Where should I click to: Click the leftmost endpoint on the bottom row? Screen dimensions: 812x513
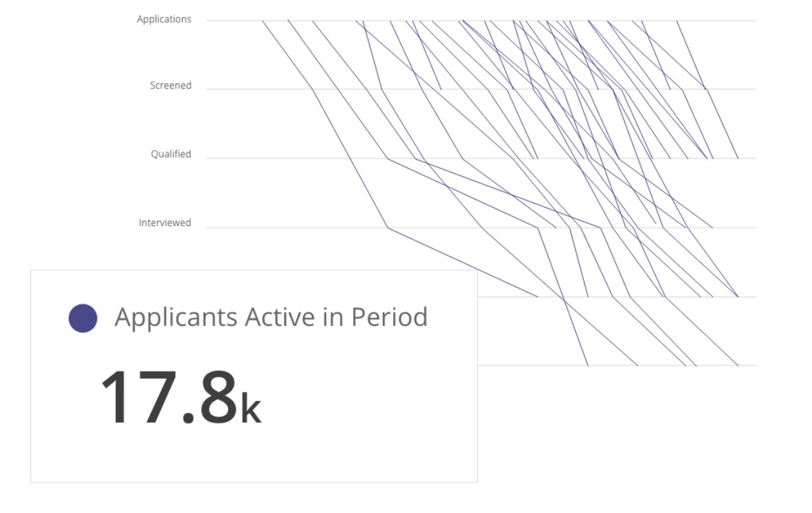[587, 365]
